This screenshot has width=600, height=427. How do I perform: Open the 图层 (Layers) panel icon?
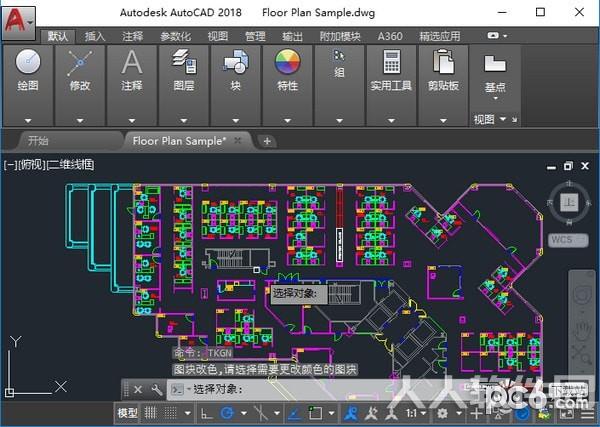pyautogui.click(x=184, y=61)
